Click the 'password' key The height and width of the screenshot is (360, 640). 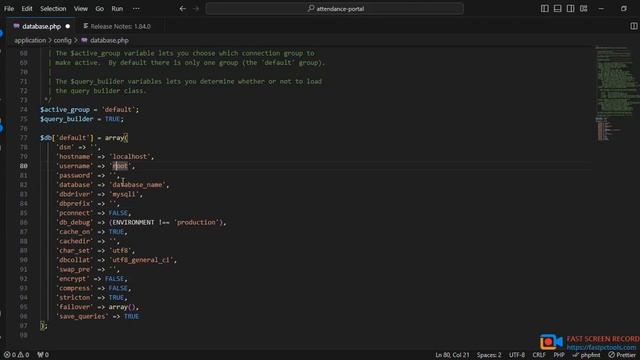[74, 176]
